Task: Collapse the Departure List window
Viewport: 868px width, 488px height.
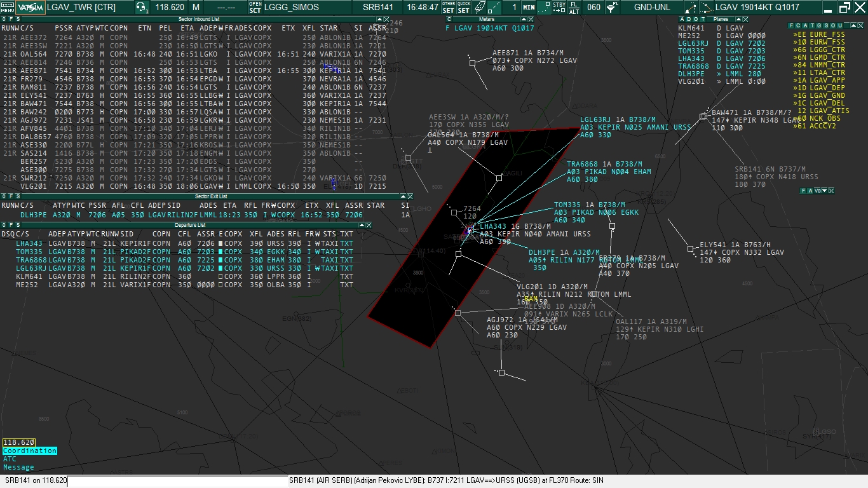Action: (360, 225)
